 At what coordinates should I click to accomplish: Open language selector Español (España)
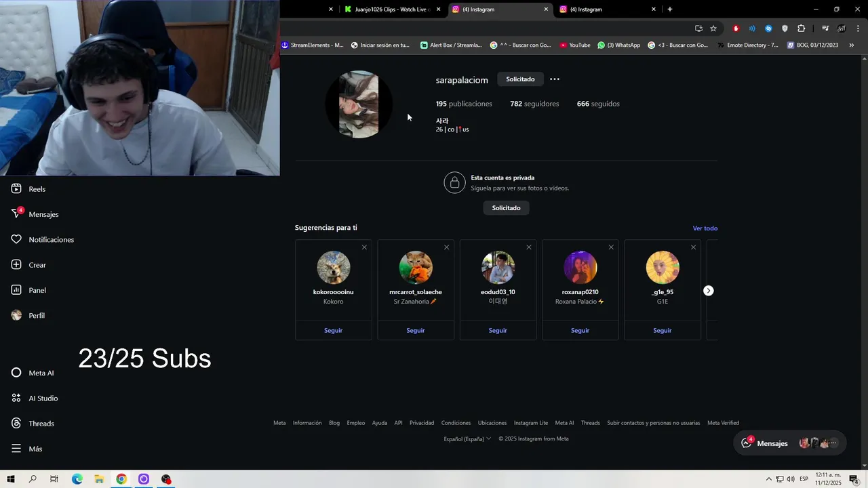[x=467, y=439]
